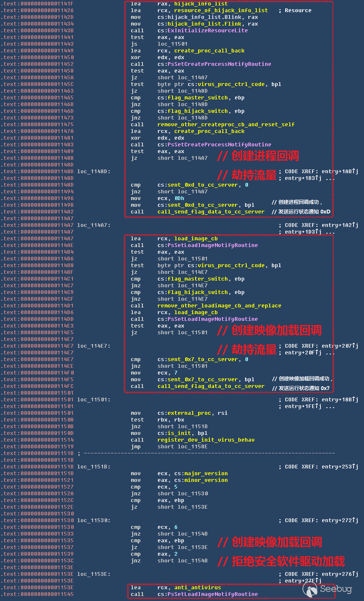This screenshot has height=601, width=364.
Task: Follow CODE XREF: entry+207 cross reference
Action: [x=322, y=346]
